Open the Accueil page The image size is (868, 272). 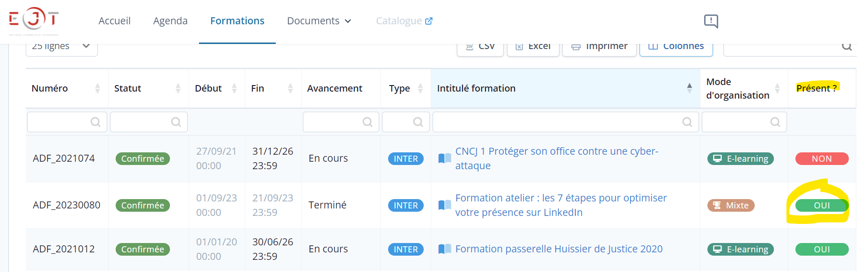(x=114, y=21)
